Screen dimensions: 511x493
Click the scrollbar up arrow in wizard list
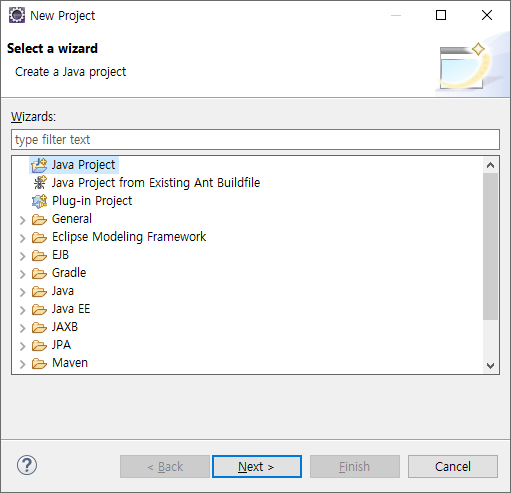click(490, 165)
